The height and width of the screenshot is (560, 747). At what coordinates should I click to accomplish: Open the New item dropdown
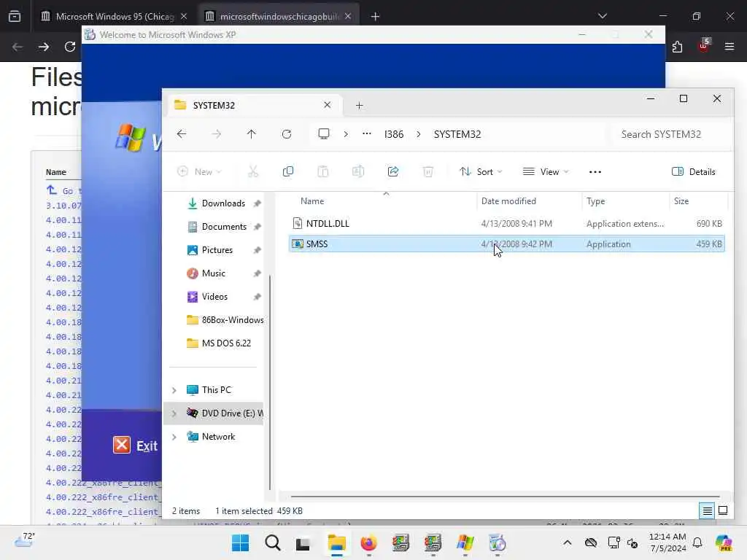point(199,172)
